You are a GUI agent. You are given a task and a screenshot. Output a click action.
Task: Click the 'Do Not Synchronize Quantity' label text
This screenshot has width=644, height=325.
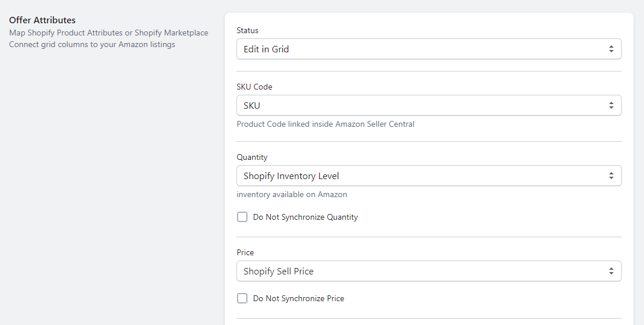[305, 217]
